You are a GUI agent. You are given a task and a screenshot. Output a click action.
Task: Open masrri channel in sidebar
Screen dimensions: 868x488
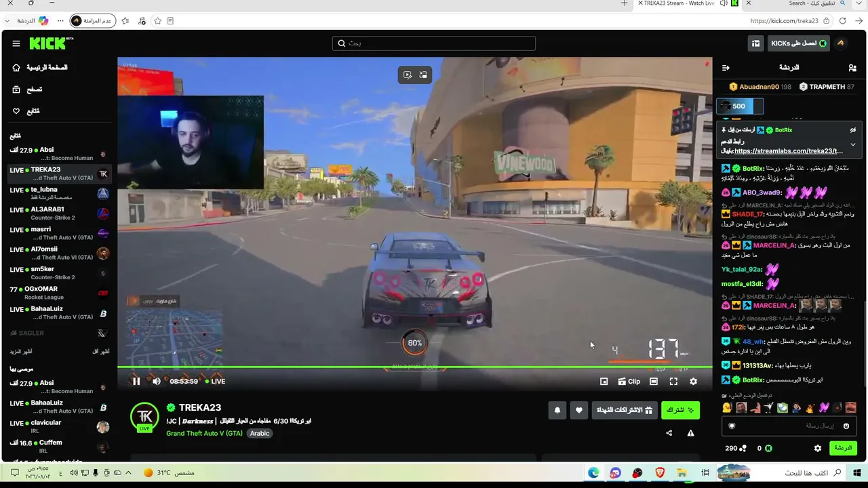coord(59,233)
